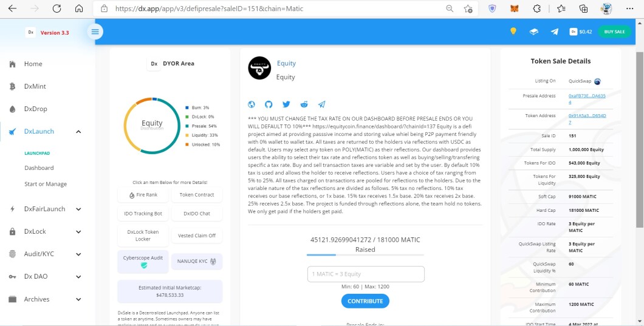Image resolution: width=644 pixels, height=326 pixels.
Task: Click the BUY SALE button
Action: pyautogui.click(x=614, y=32)
